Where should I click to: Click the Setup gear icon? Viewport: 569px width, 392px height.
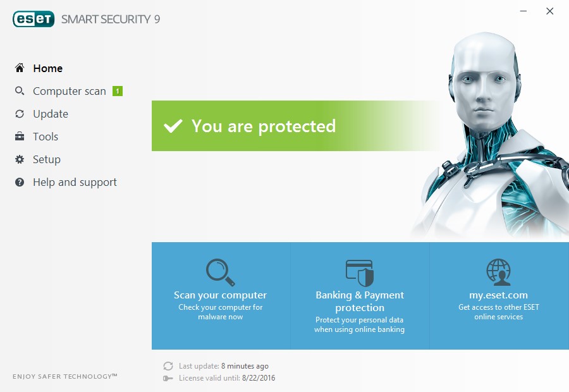pos(20,159)
